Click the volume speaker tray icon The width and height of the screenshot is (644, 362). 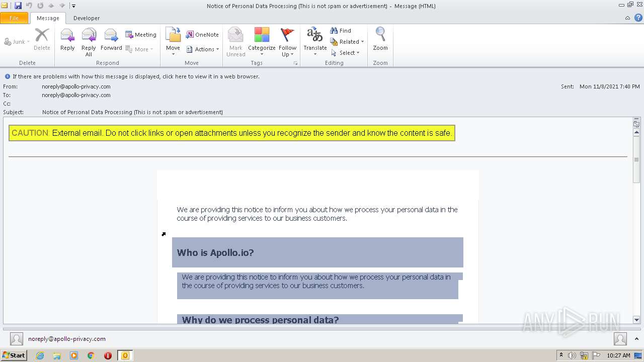pos(572,355)
